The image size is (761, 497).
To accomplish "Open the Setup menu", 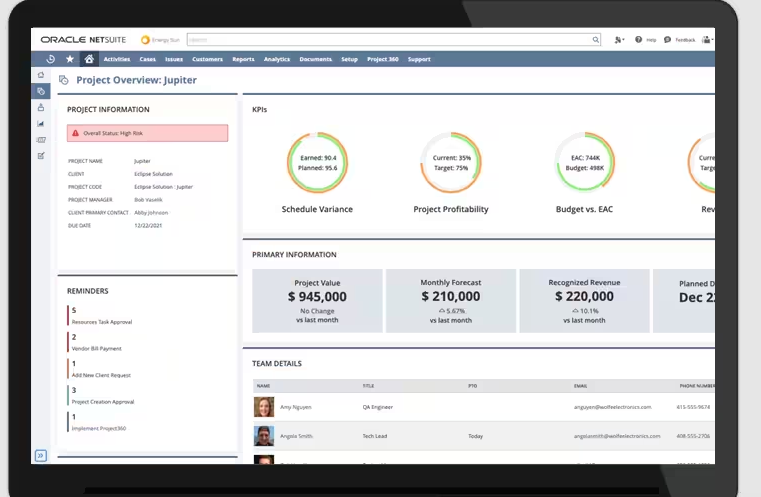I will click(x=349, y=59).
